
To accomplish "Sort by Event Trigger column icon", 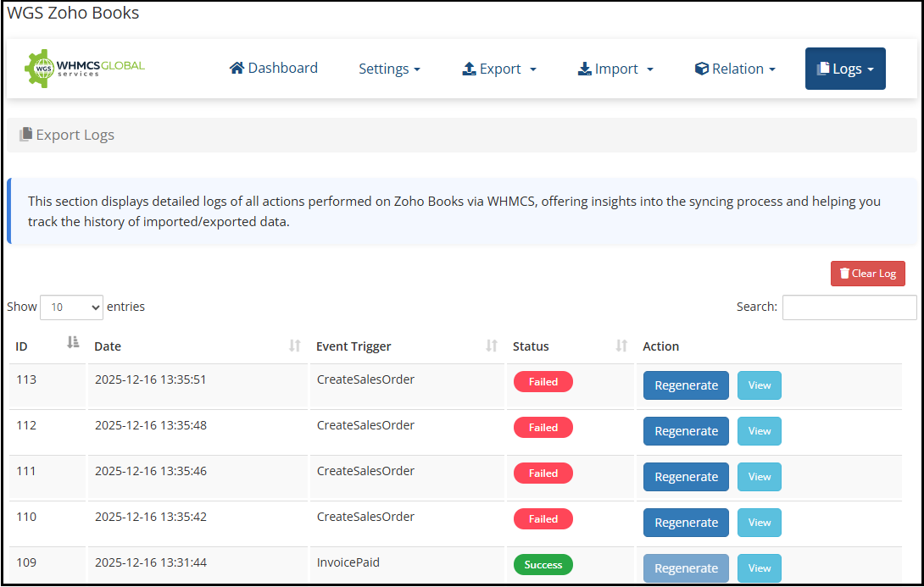I will pos(492,346).
